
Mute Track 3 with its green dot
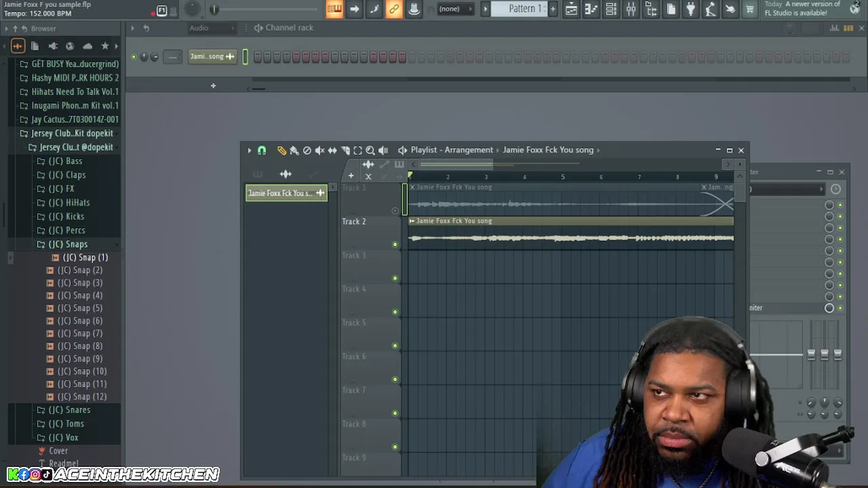pos(395,278)
